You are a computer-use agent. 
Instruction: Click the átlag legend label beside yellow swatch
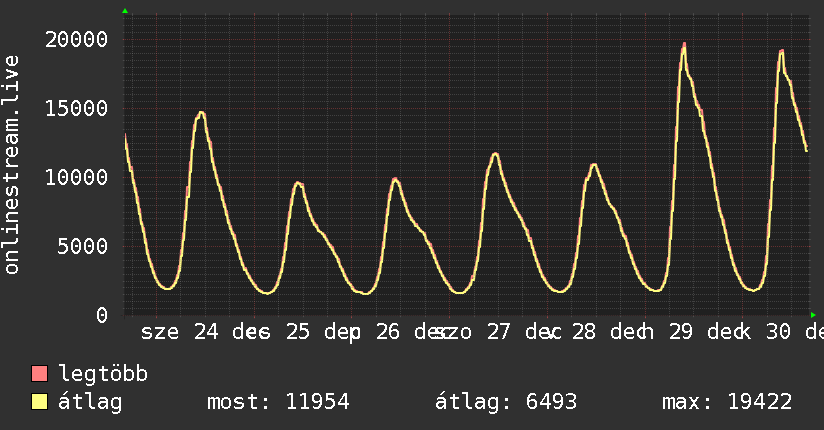pyautogui.click(x=90, y=402)
